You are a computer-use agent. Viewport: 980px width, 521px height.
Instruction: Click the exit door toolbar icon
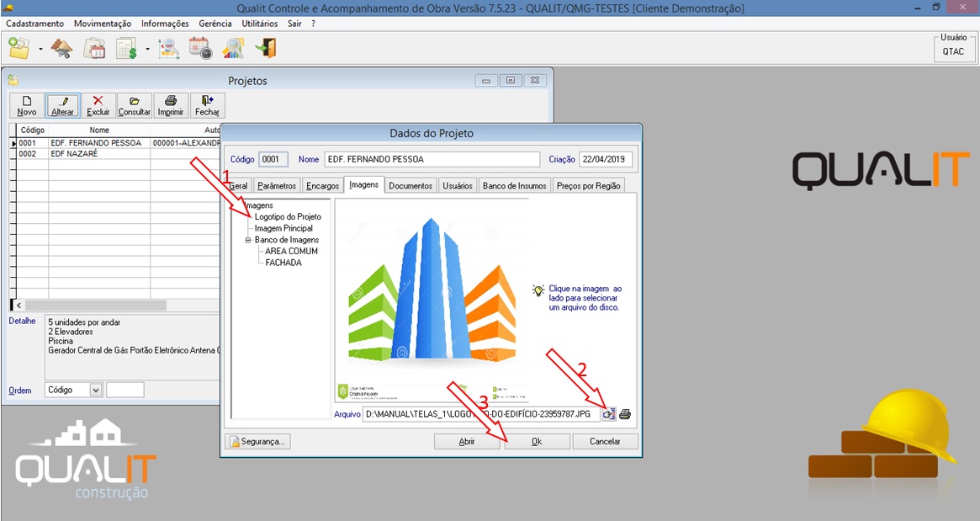coord(266,48)
